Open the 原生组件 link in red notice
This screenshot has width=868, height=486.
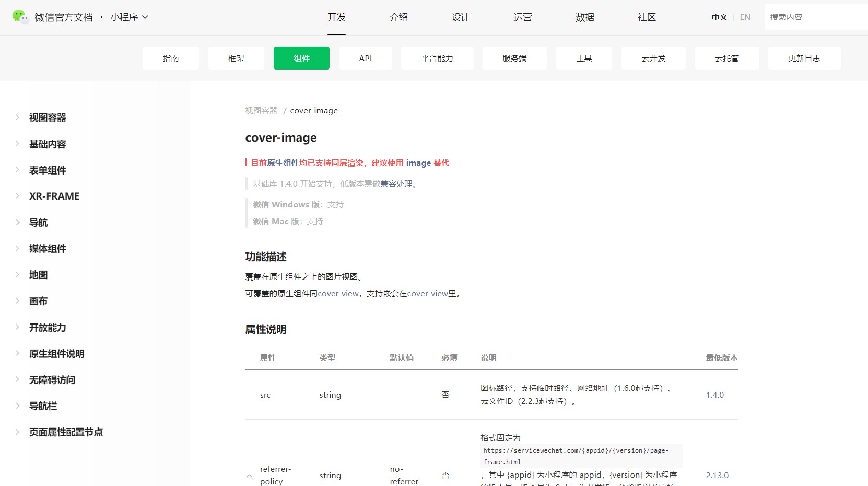pyautogui.click(x=283, y=163)
